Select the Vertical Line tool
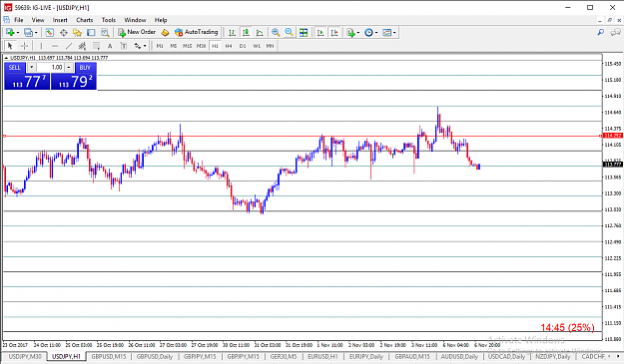Image resolution: width=624 pixels, height=364 pixels. tap(41, 46)
